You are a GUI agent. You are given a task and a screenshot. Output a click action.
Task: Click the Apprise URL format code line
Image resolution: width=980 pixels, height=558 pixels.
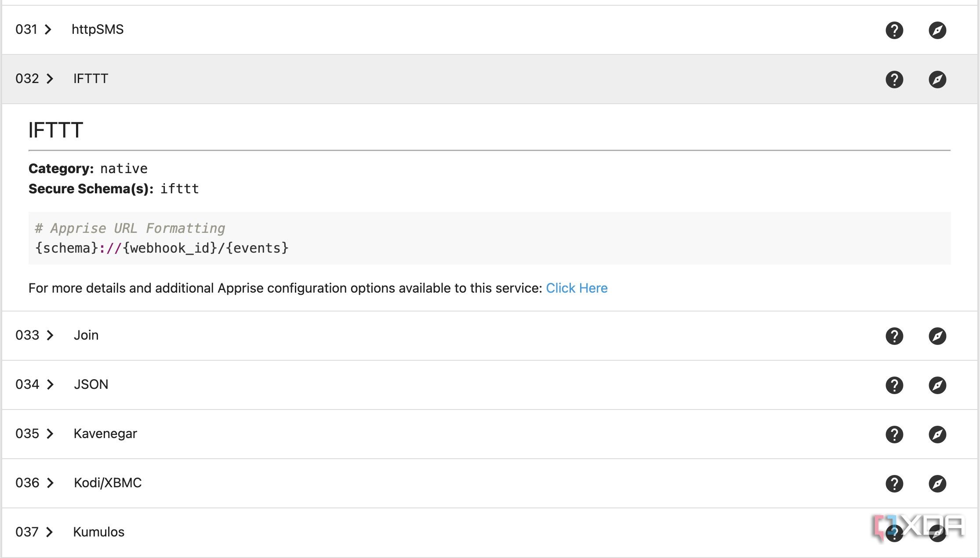[x=162, y=248]
